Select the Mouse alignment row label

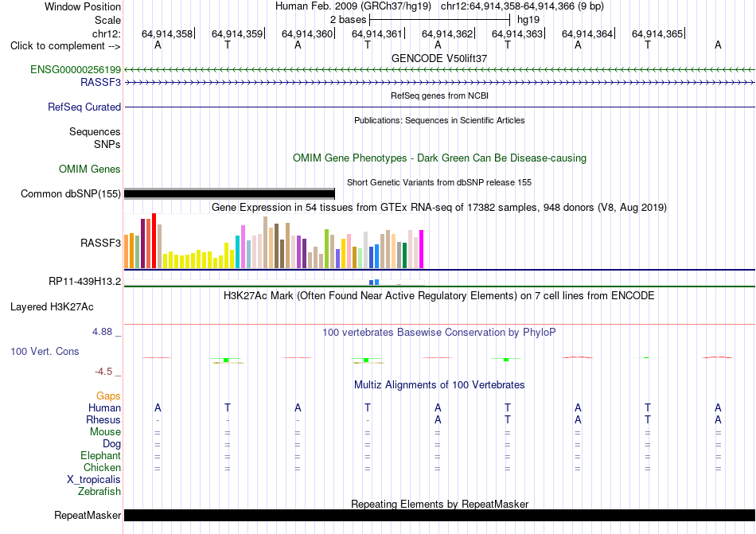click(105, 432)
